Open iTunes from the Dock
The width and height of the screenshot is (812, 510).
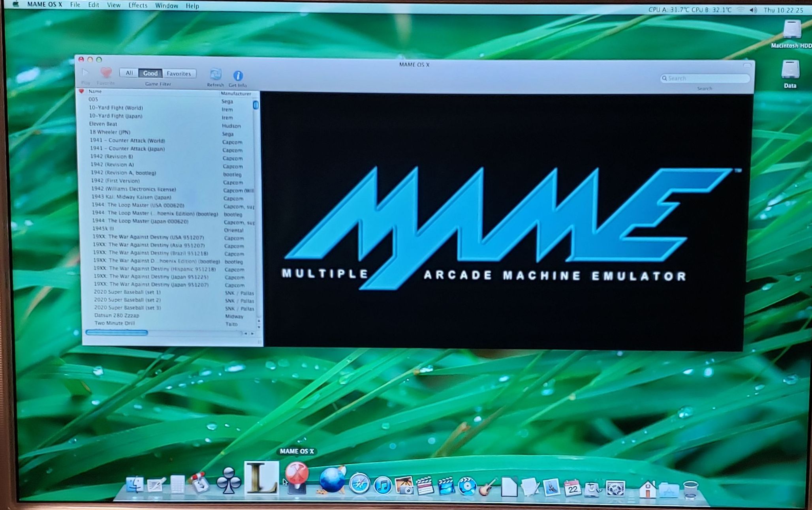pyautogui.click(x=382, y=485)
